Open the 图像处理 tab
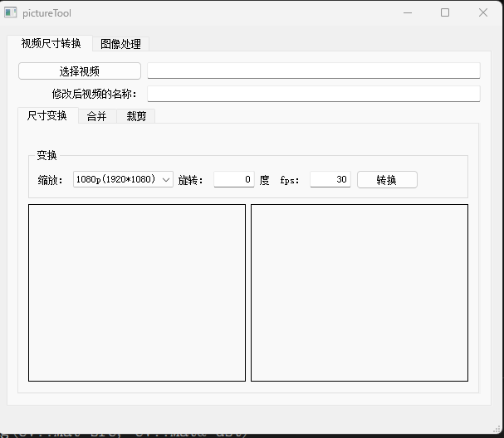This screenshot has width=504, height=438. coord(120,44)
